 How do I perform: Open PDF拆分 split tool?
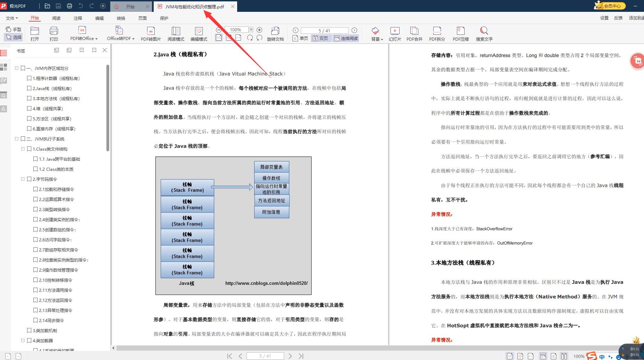click(x=437, y=34)
